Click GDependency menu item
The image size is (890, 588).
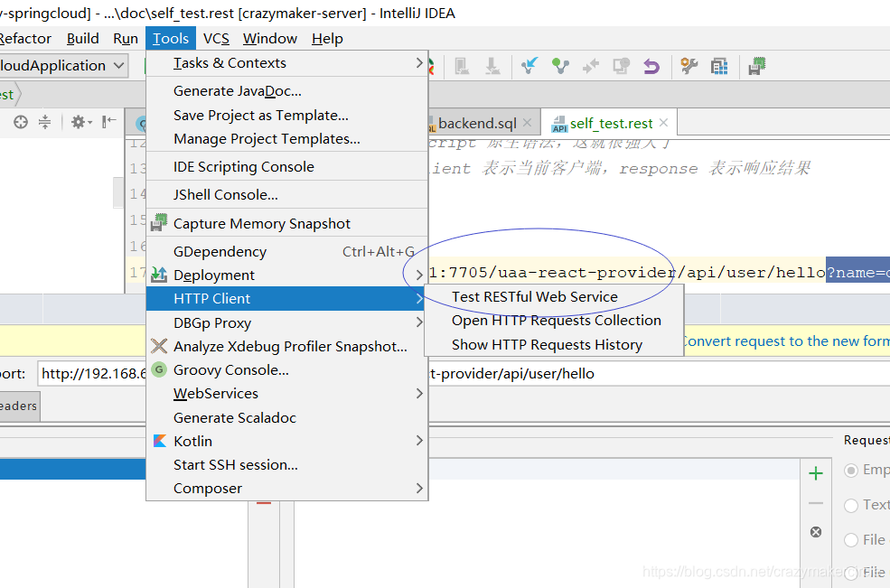(x=286, y=251)
